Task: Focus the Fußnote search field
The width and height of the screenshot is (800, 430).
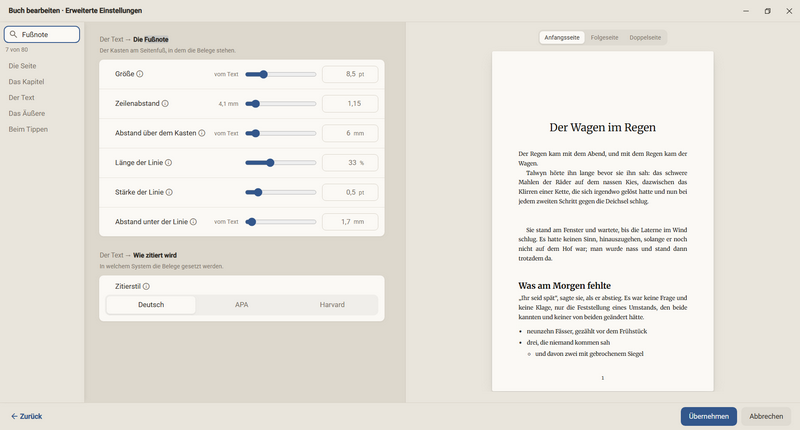Action: pos(42,34)
